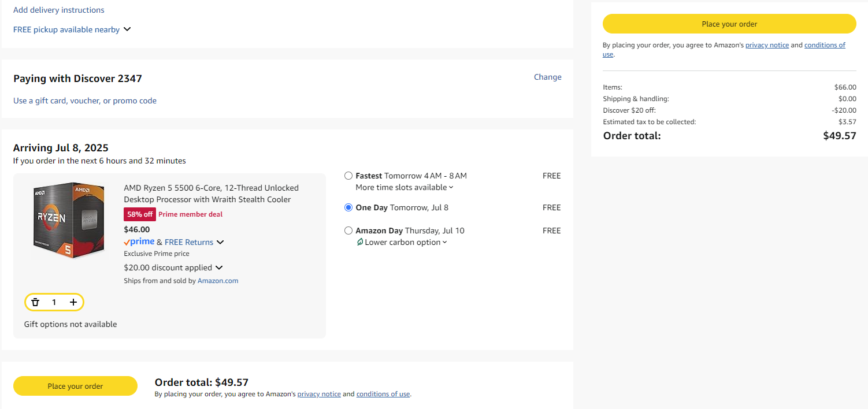
Task: Click the 58% off deal badge
Action: click(x=140, y=214)
